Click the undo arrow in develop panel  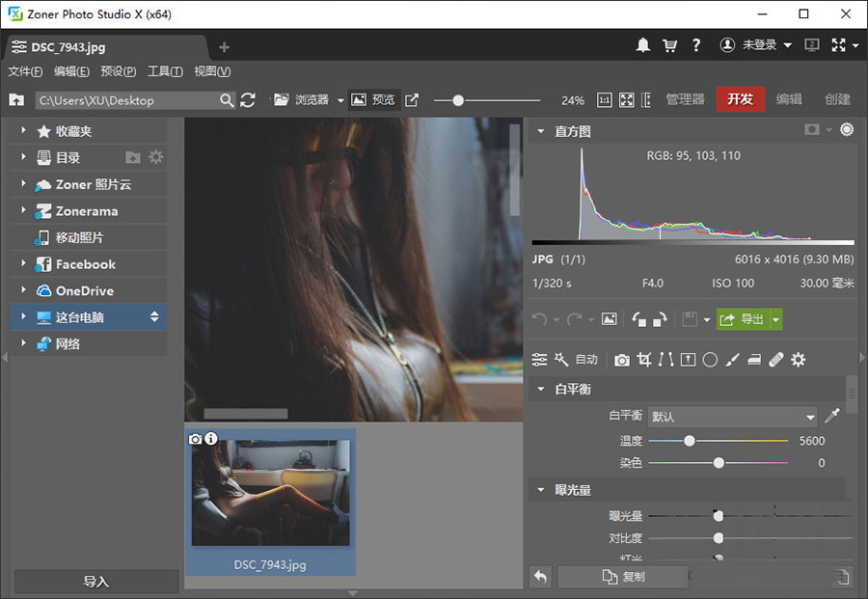(x=540, y=319)
